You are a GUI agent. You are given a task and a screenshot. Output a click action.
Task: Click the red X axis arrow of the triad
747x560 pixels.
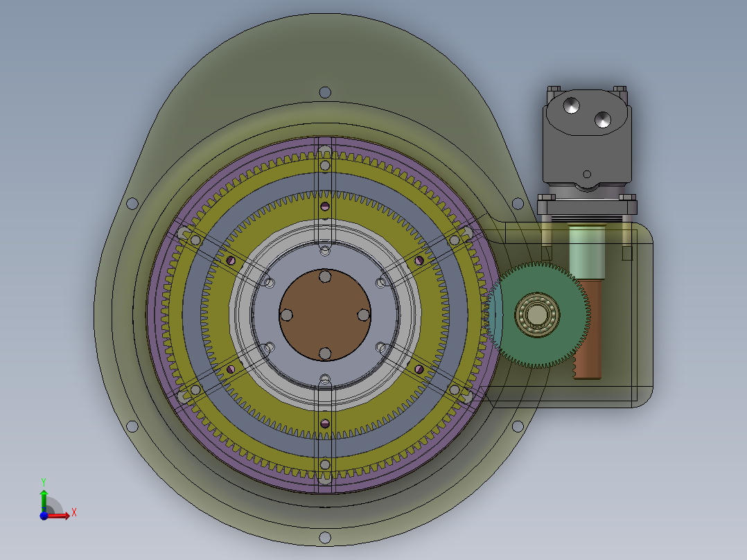point(62,514)
